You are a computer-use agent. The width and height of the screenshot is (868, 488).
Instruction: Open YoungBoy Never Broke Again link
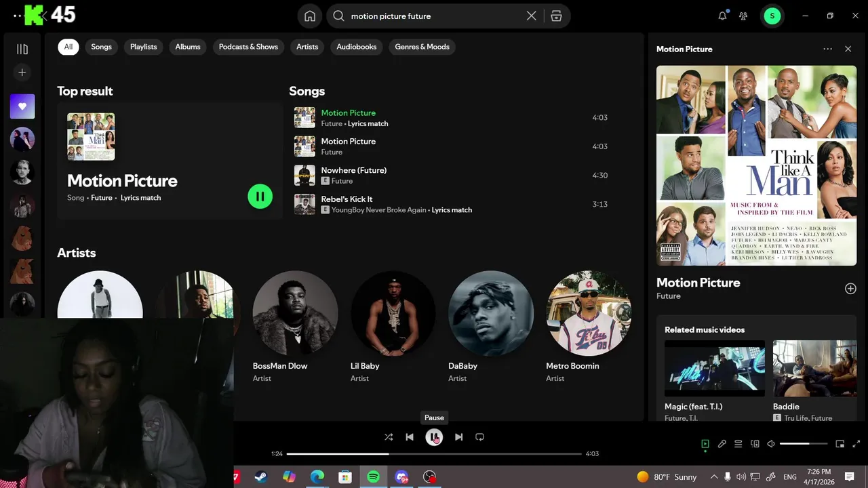tap(379, 210)
